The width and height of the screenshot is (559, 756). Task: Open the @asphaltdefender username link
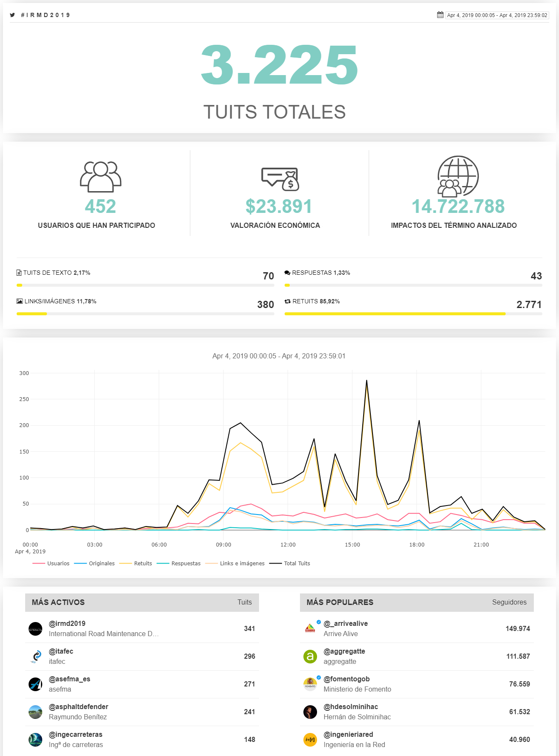tap(79, 707)
